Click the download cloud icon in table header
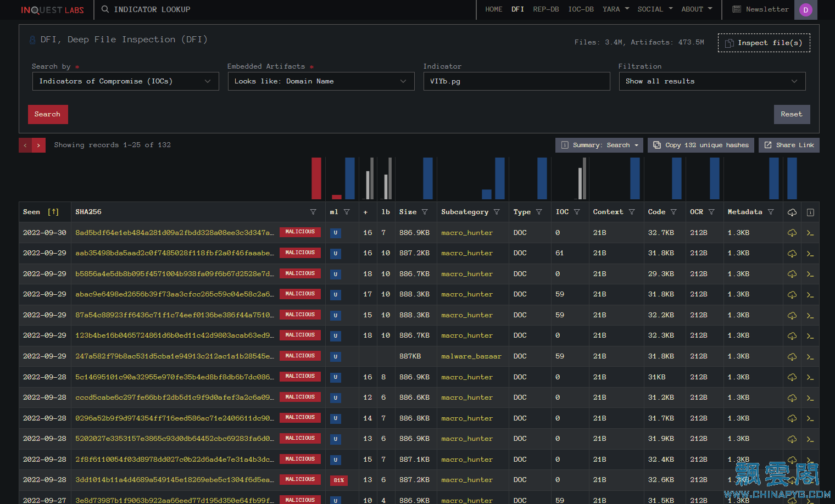 [x=792, y=212]
